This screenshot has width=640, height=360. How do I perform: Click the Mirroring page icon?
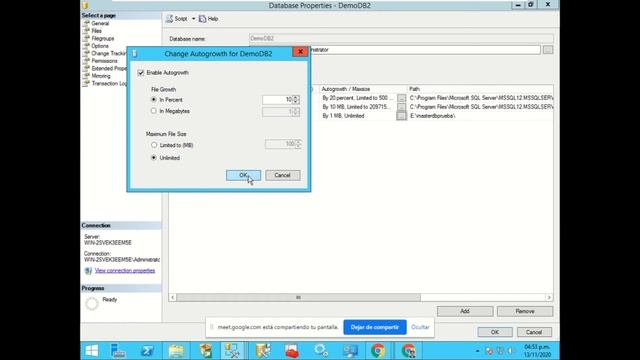pos(86,76)
